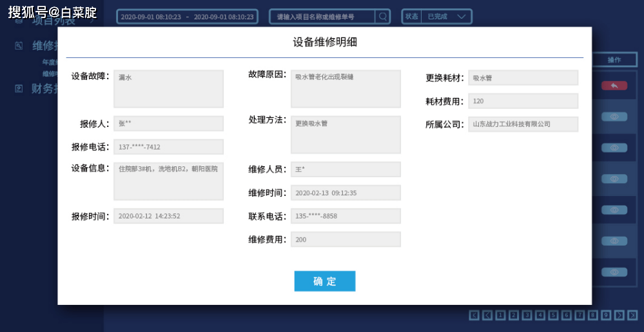Click the 维修 sidebar icon
Image resolution: width=644 pixels, height=332 pixels.
coord(19,46)
